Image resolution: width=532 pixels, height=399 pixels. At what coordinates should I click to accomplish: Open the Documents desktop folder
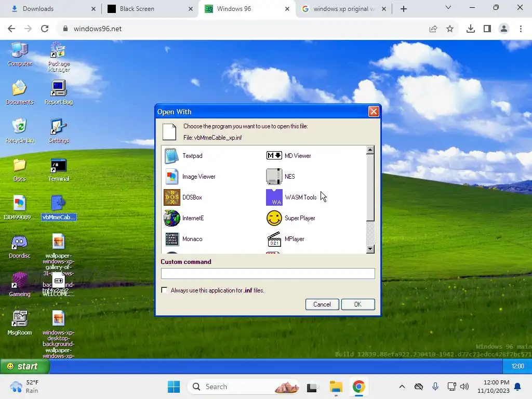pos(20,92)
